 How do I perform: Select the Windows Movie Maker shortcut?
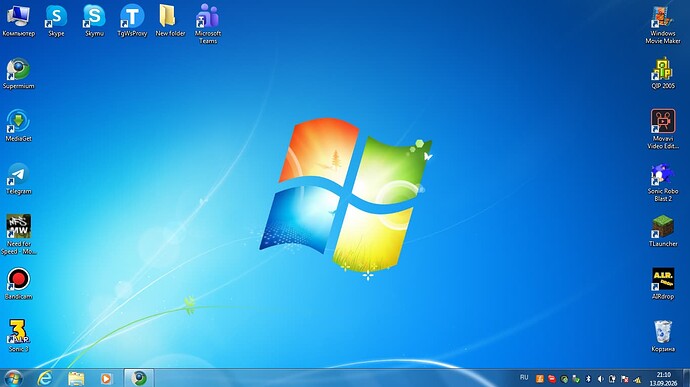tap(663, 25)
